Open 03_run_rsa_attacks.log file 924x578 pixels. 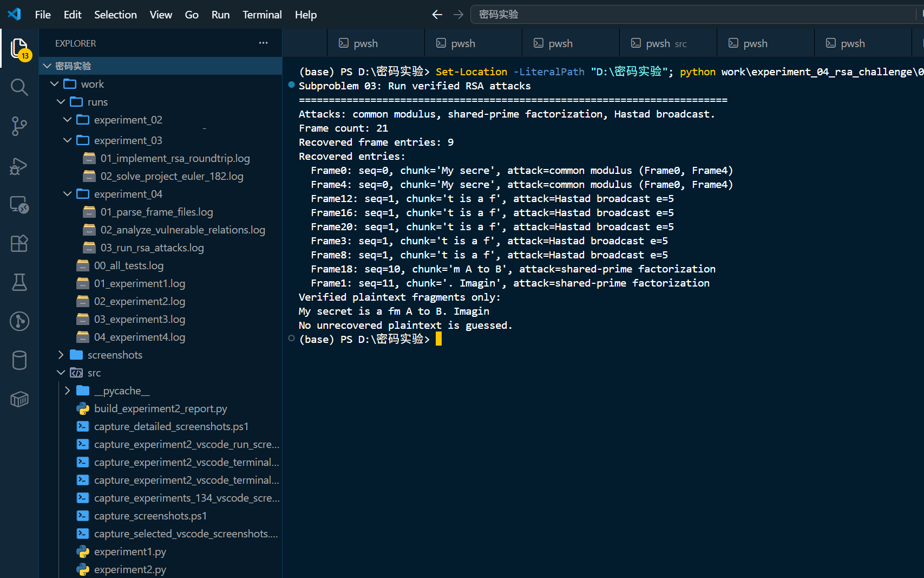coord(152,248)
